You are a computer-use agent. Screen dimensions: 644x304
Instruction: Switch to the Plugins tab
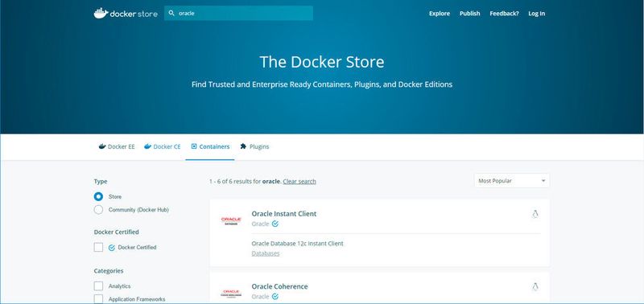point(254,146)
